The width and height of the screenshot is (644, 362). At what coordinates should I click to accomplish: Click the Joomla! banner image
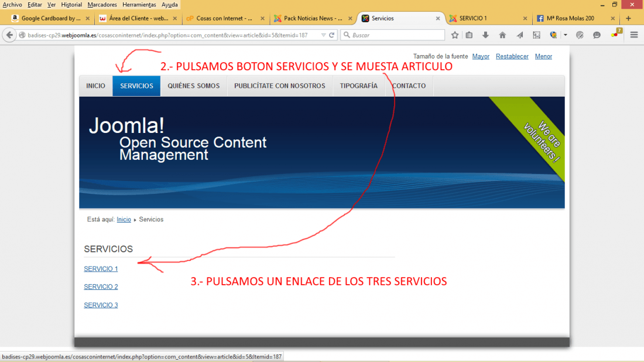point(321,152)
